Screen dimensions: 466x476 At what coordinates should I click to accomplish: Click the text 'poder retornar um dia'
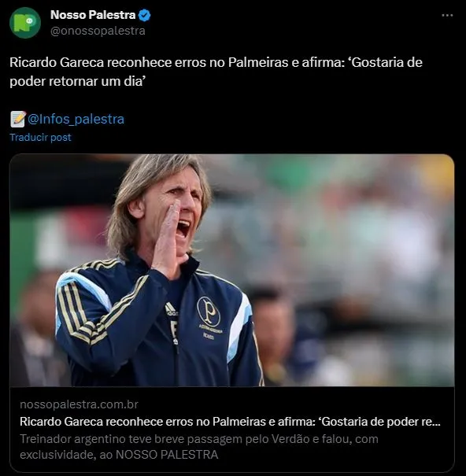(x=76, y=81)
